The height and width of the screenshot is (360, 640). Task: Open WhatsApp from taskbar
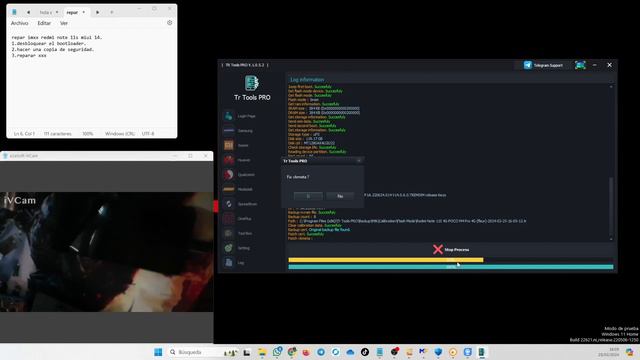pos(277,352)
